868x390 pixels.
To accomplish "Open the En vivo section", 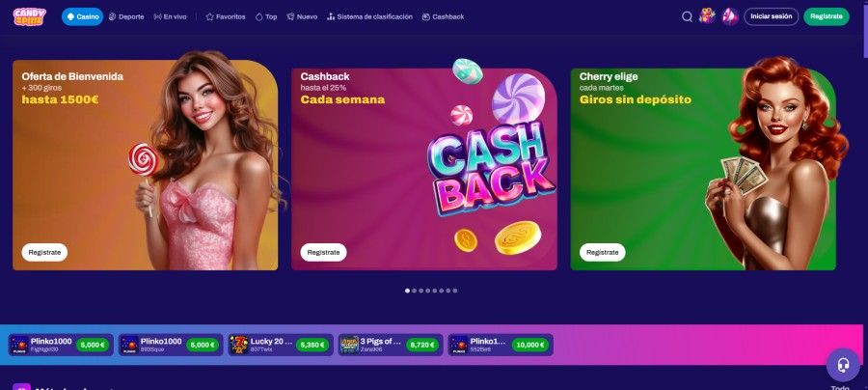I will pos(170,16).
